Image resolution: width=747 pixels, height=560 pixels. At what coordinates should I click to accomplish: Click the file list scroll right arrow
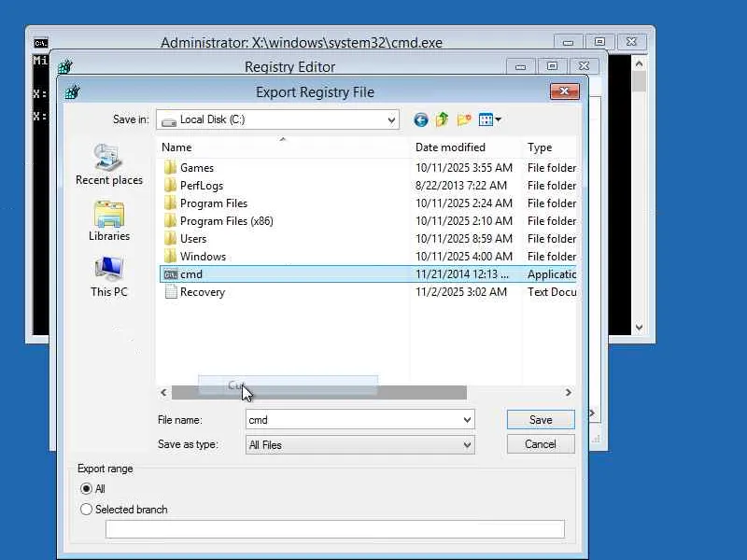pyautogui.click(x=569, y=392)
